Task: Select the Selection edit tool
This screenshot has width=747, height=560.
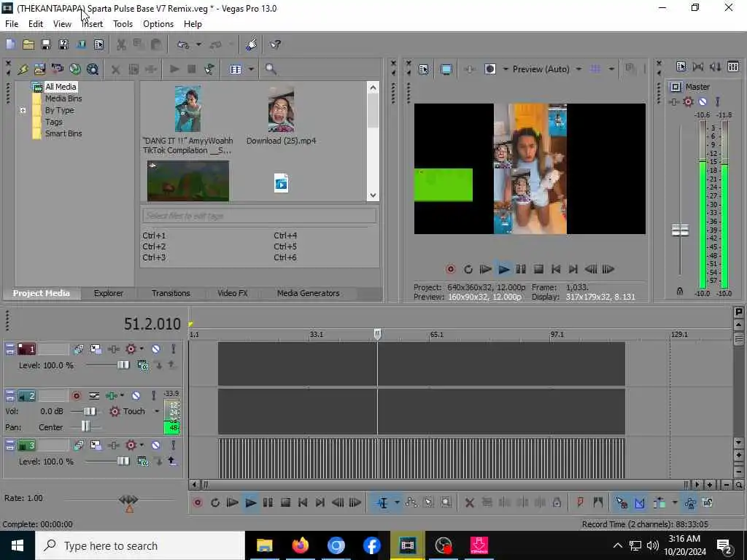Action: tap(428, 502)
